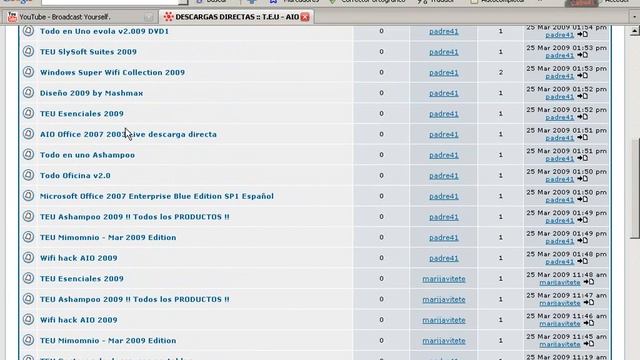
Task: Jump to latest post arrow for Todo en Uno evola
Action: 582,35
